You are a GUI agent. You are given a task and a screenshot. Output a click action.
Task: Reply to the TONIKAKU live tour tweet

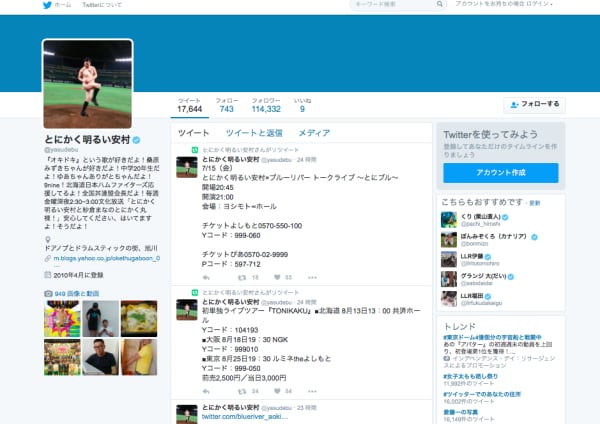click(205, 390)
